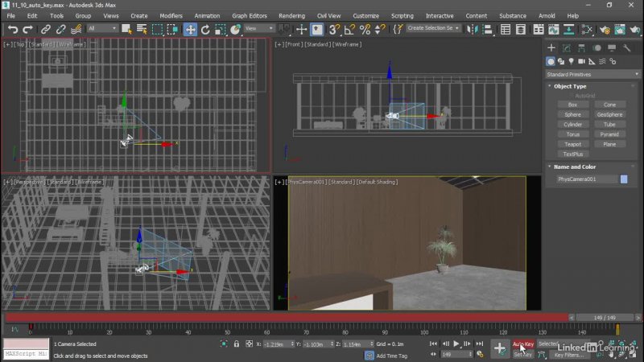
Task: Click the Unlink Selection icon
Action: [61, 29]
